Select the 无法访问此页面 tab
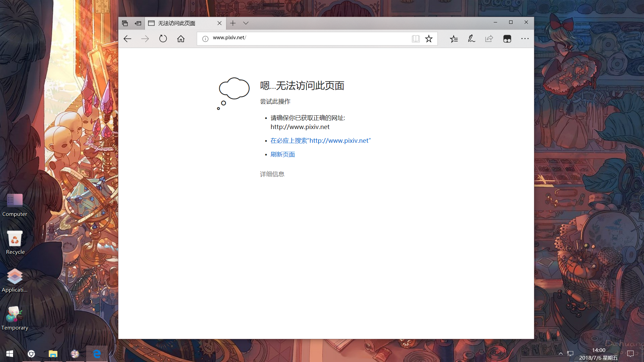 tap(181, 23)
